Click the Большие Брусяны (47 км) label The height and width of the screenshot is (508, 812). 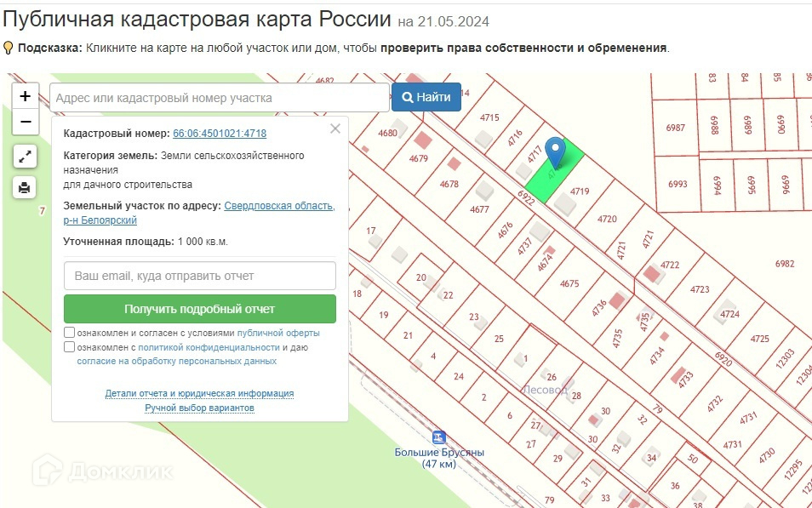point(439,459)
